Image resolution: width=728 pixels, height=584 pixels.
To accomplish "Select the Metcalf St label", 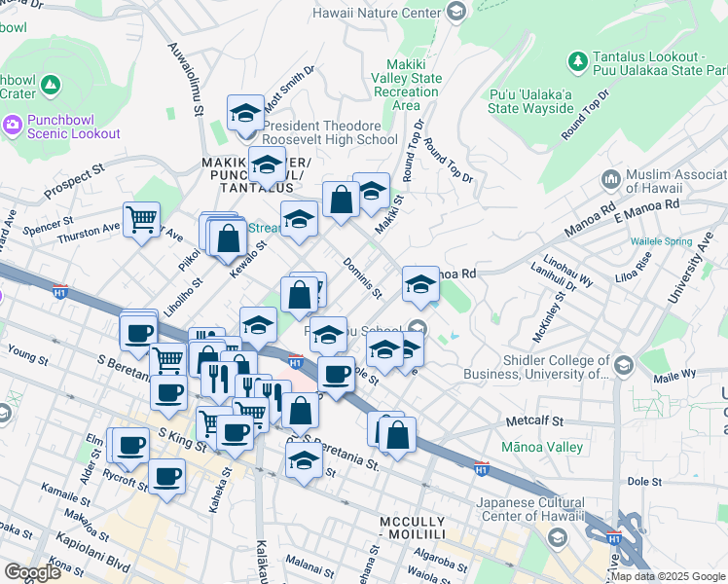I will (x=534, y=421).
